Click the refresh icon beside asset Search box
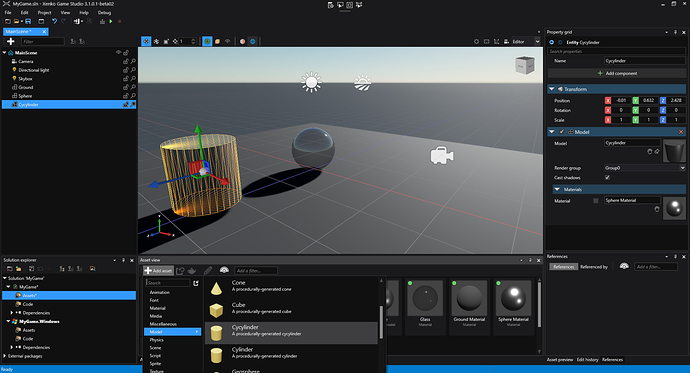Screen dimensions: 690x373 (196, 283)
